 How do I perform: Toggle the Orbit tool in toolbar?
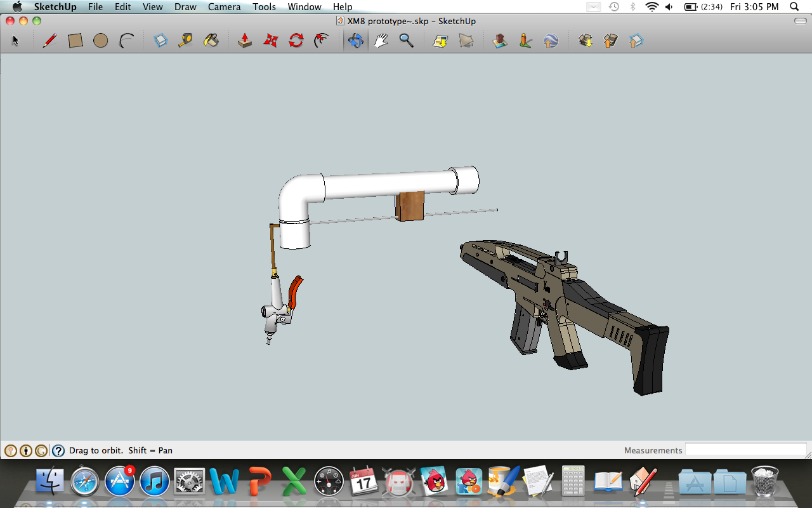click(356, 41)
